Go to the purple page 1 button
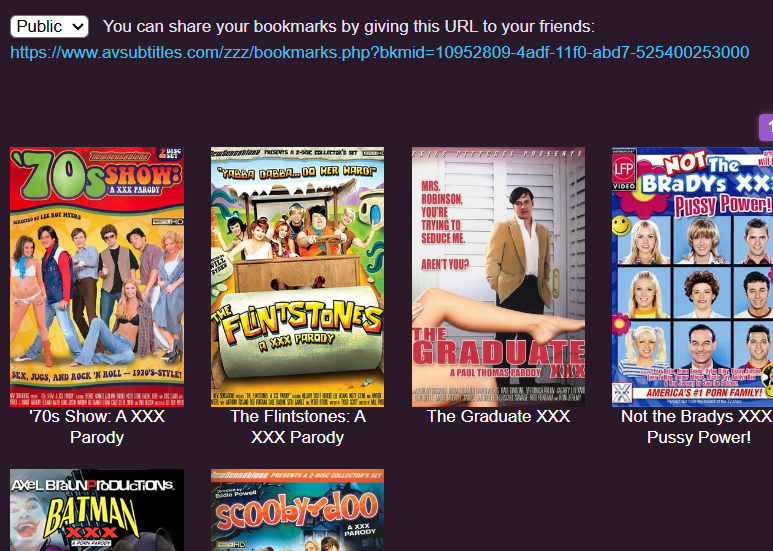 [x=766, y=127]
